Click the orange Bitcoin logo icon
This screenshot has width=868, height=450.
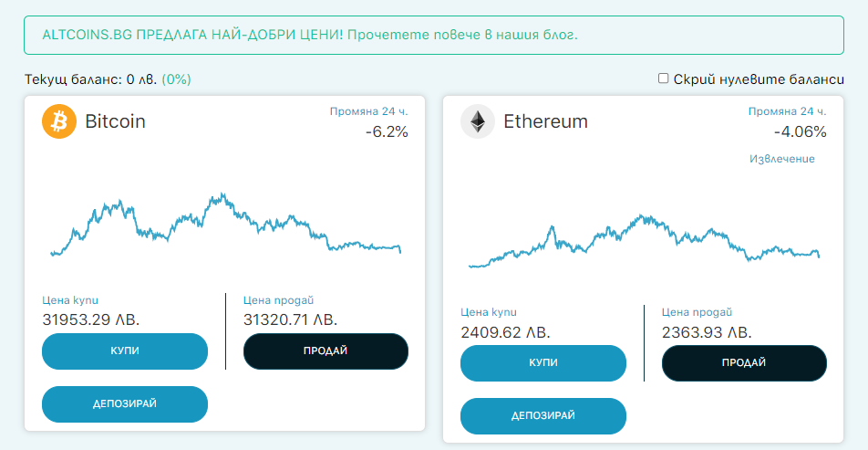click(x=59, y=121)
